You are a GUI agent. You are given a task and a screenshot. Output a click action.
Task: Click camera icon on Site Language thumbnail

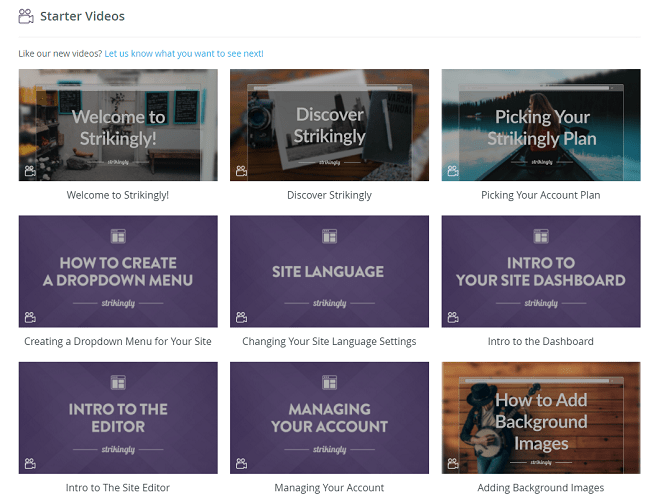click(241, 317)
